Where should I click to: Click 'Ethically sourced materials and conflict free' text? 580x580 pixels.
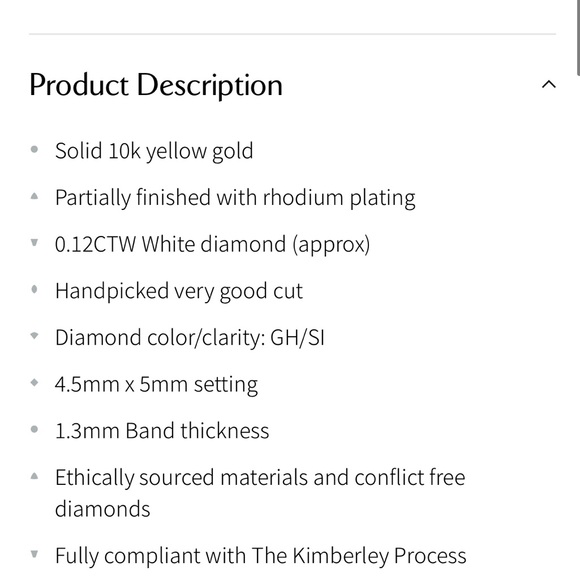click(x=260, y=478)
